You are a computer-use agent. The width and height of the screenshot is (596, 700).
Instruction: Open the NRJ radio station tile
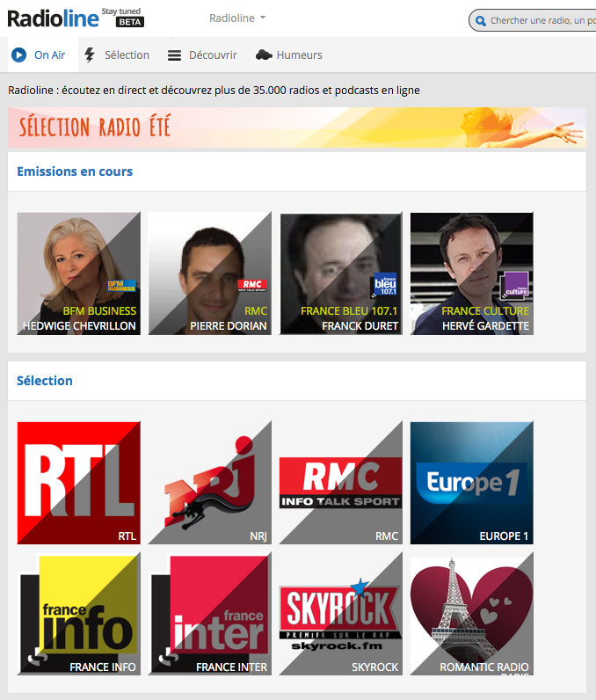pyautogui.click(x=209, y=483)
